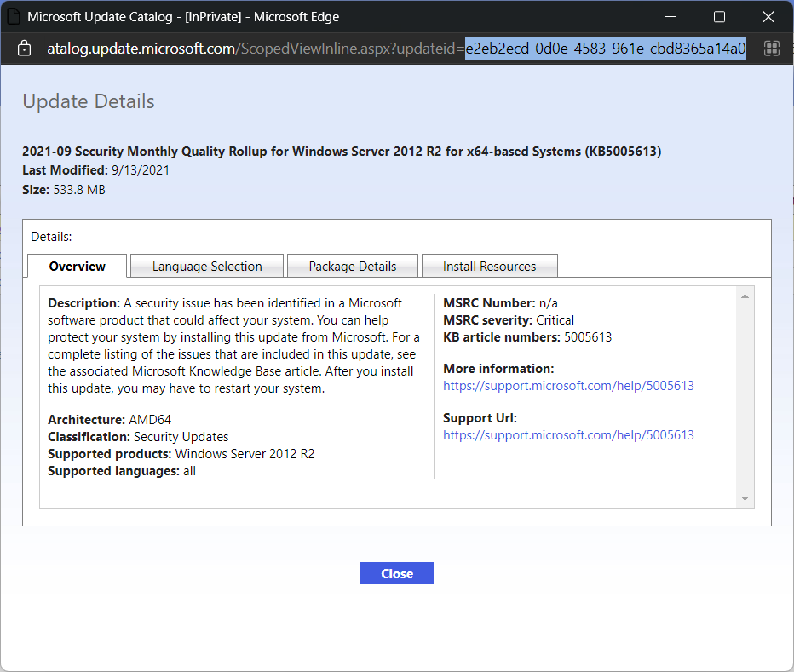Click the scroll up arrow in details pane
This screenshot has width=794, height=672.
pyautogui.click(x=745, y=296)
